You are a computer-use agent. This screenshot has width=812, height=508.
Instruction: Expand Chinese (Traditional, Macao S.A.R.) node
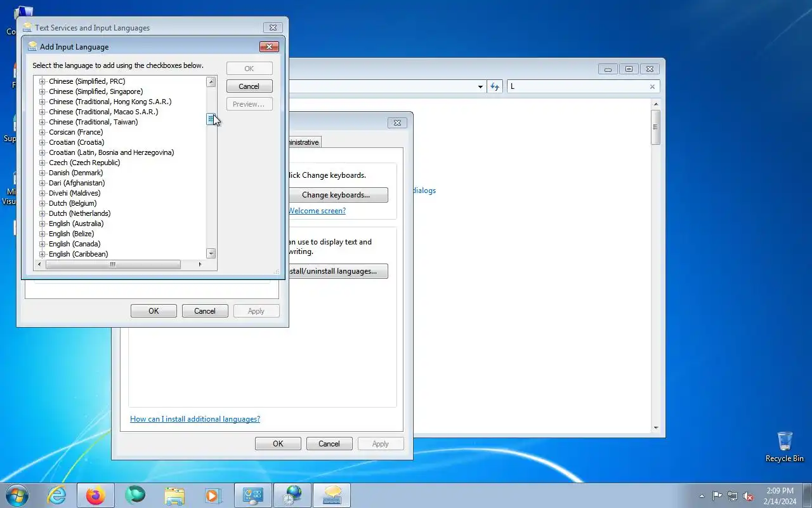[43, 112]
